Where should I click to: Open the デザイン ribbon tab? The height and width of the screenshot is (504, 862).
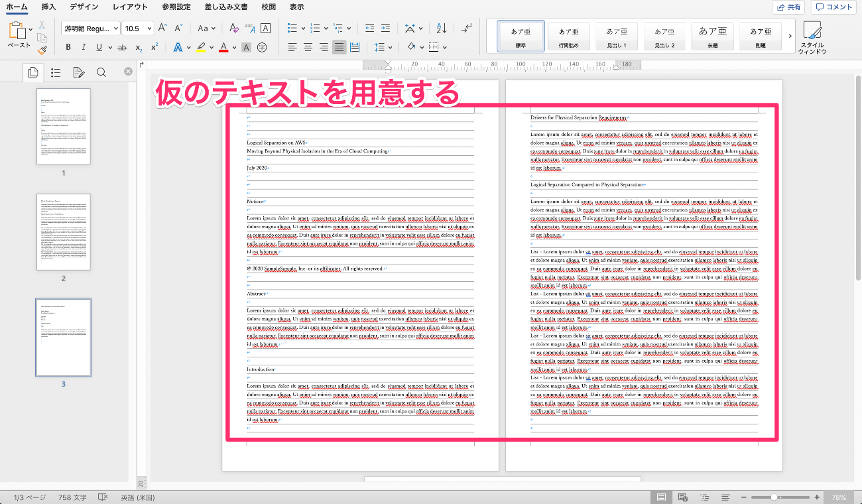[x=84, y=7]
